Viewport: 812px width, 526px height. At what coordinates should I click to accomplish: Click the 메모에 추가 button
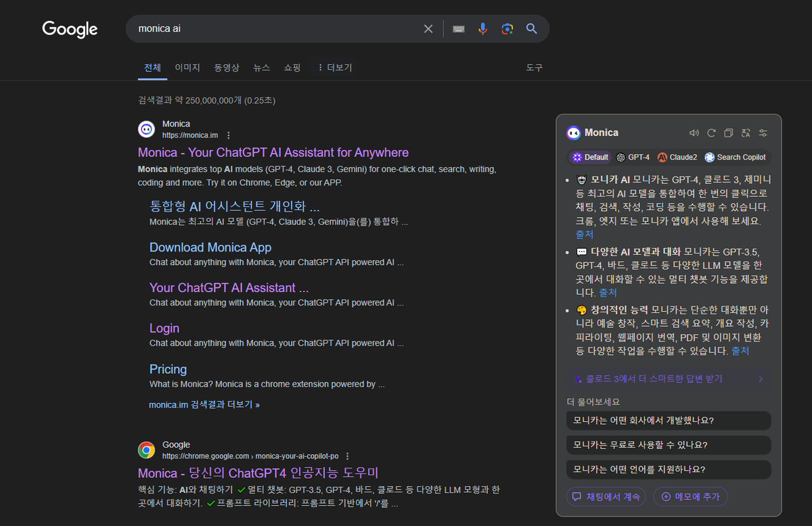(x=690, y=496)
